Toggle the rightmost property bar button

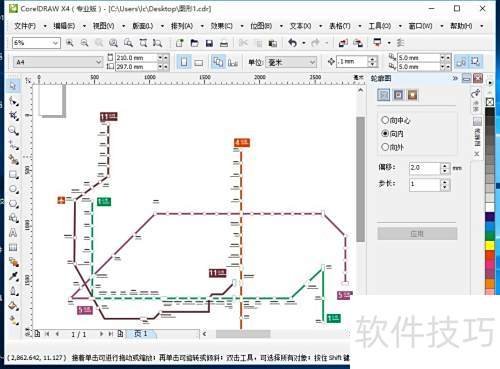476,62
